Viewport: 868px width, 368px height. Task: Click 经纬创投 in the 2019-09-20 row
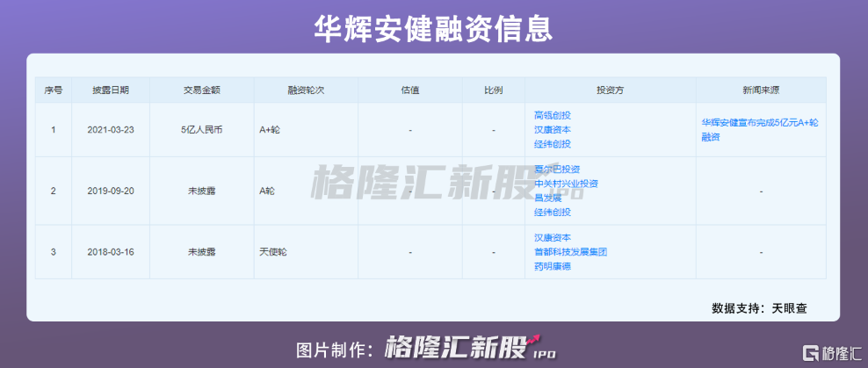click(x=552, y=212)
